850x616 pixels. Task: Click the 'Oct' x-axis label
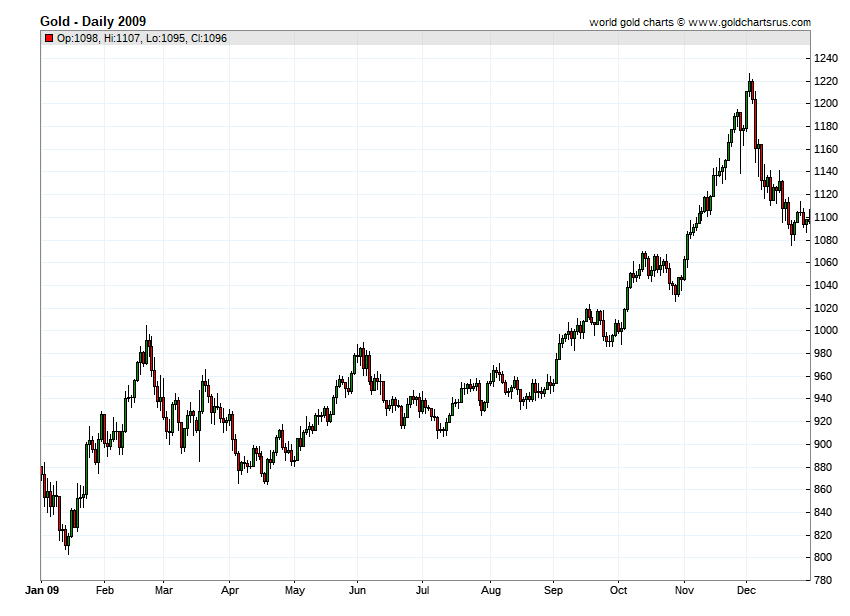pyautogui.click(x=619, y=590)
